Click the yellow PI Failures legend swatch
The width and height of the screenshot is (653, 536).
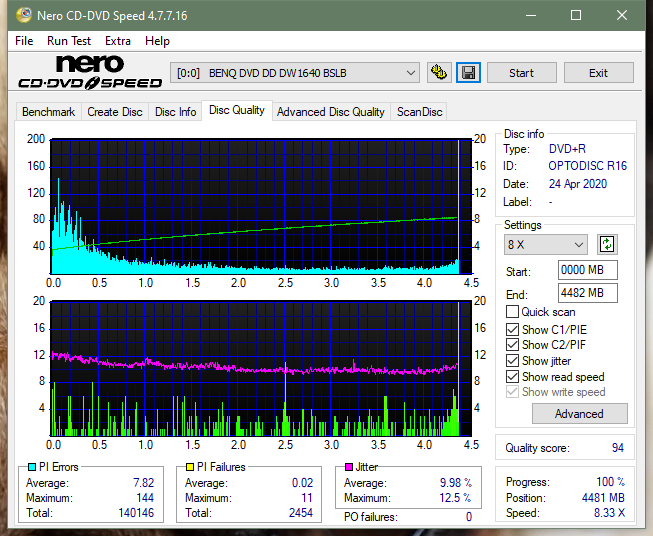(x=190, y=467)
